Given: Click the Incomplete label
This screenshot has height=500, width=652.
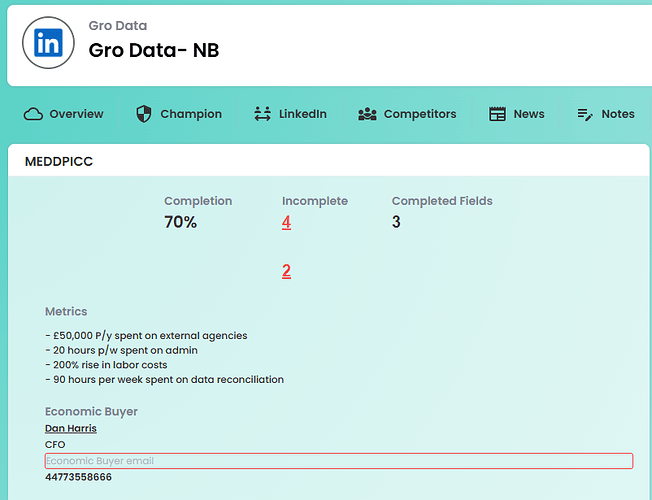Looking at the screenshot, I should tap(315, 201).
